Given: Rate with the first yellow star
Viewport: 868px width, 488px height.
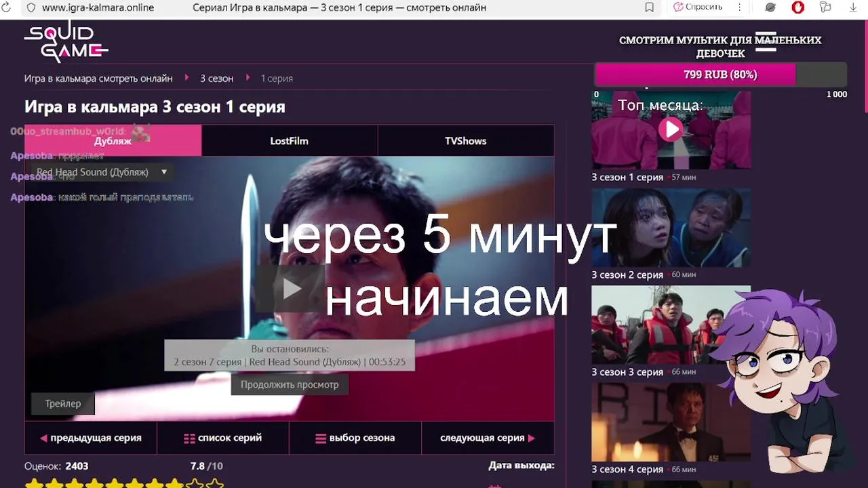Looking at the screenshot, I should [x=34, y=483].
